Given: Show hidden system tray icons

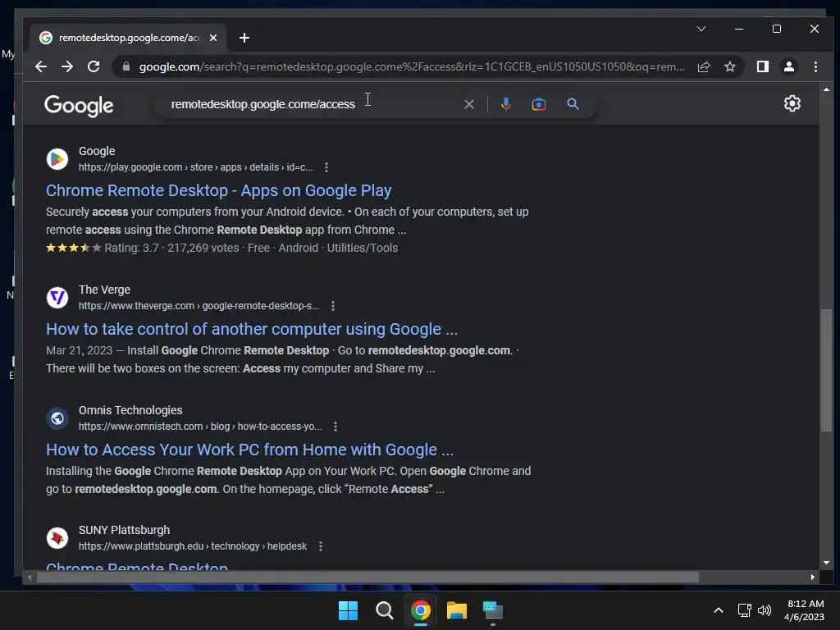Looking at the screenshot, I should (x=719, y=610).
